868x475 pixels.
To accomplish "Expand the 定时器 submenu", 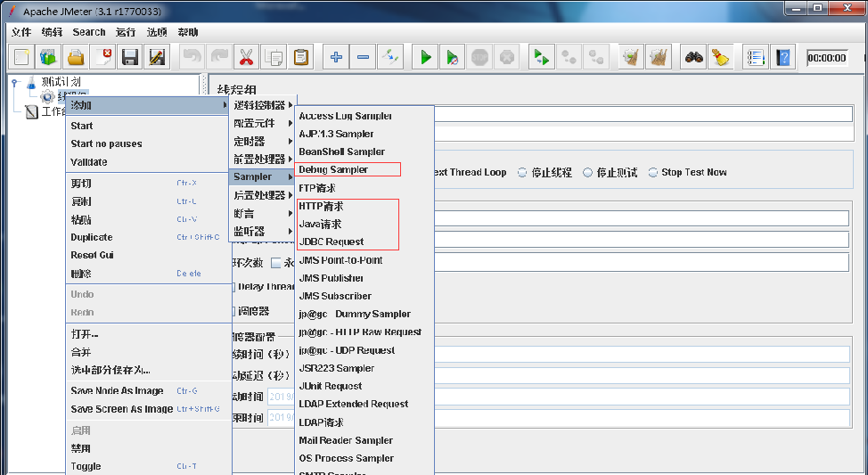I will pyautogui.click(x=262, y=141).
